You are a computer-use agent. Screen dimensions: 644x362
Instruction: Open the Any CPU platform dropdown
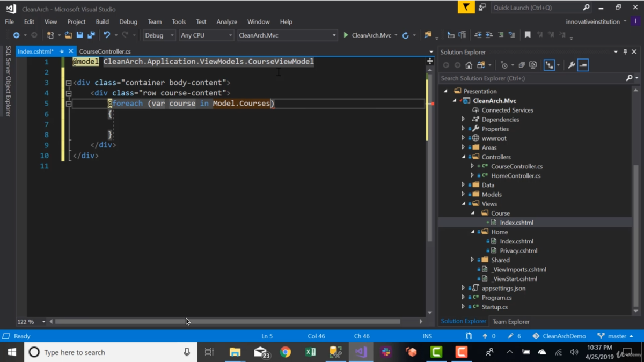point(206,35)
